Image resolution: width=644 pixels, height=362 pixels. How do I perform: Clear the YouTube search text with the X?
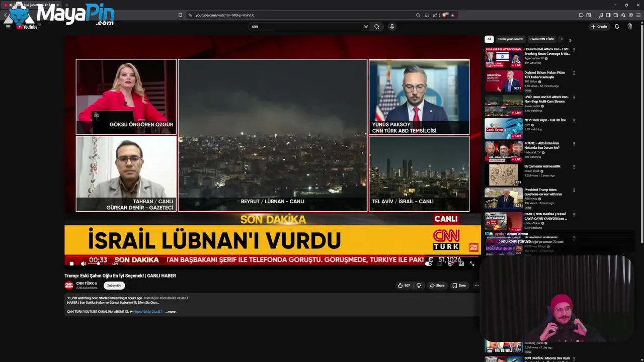pyautogui.click(x=366, y=27)
